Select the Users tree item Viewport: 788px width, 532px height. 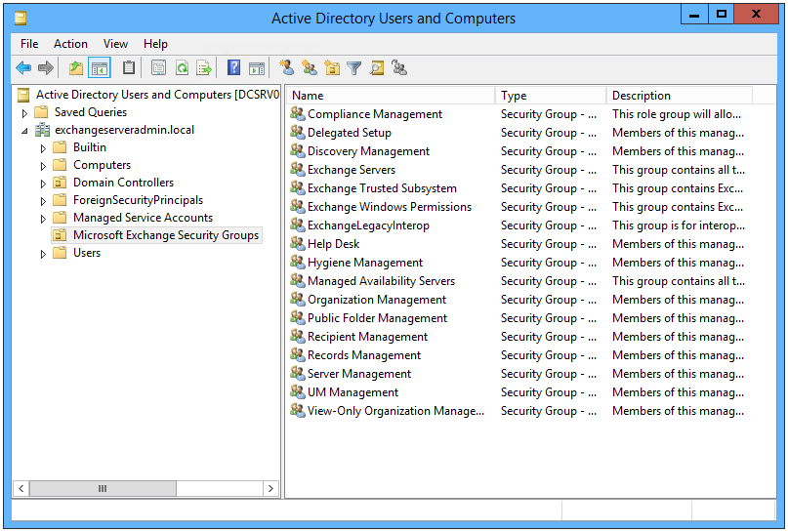point(87,253)
